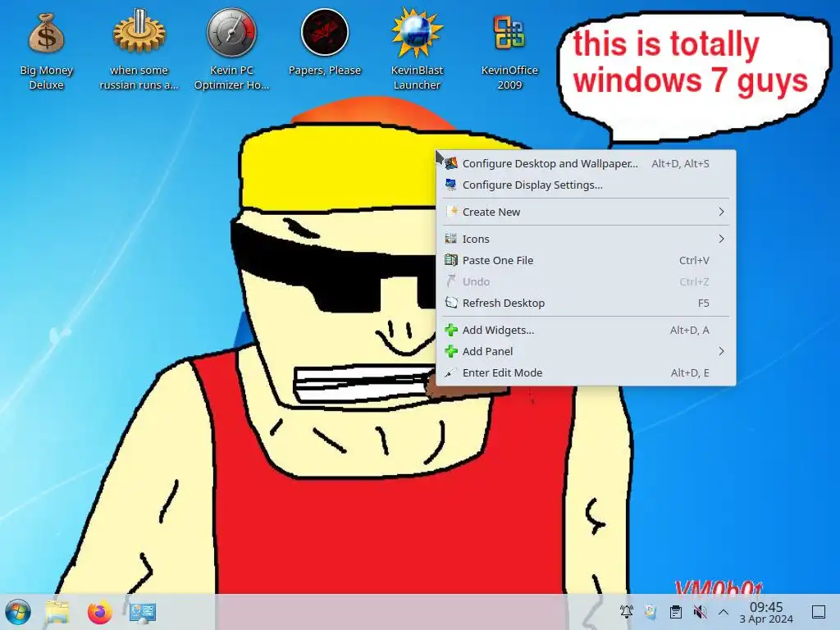Choose Configure Desktop and Wallpaper...
The height and width of the screenshot is (630, 840).
point(586,163)
